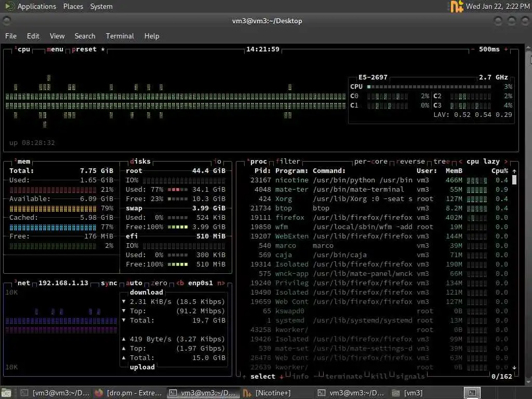Click the window menu icon in title bar
The image size is (532, 399).
click(7, 21)
